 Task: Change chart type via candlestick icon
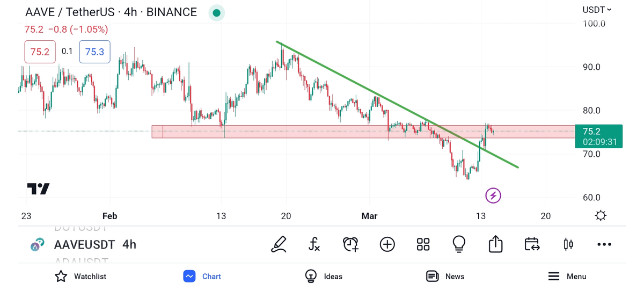pos(568,244)
